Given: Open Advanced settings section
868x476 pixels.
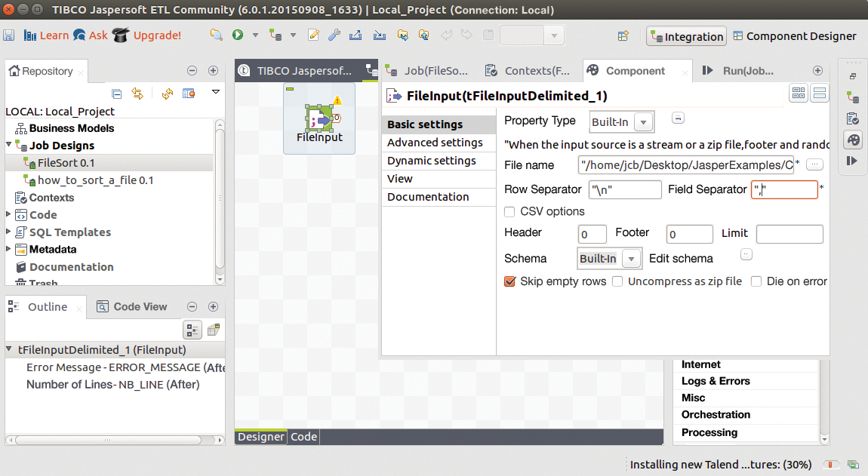Looking at the screenshot, I should (439, 143).
